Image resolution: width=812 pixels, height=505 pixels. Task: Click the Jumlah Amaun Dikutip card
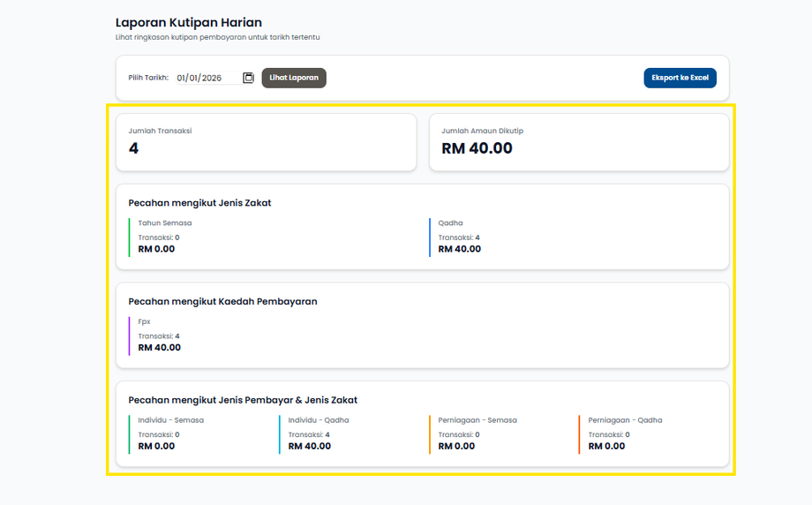point(578,142)
